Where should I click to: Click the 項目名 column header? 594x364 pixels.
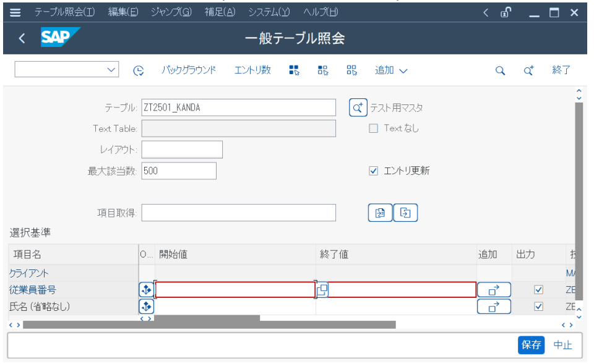74,254
